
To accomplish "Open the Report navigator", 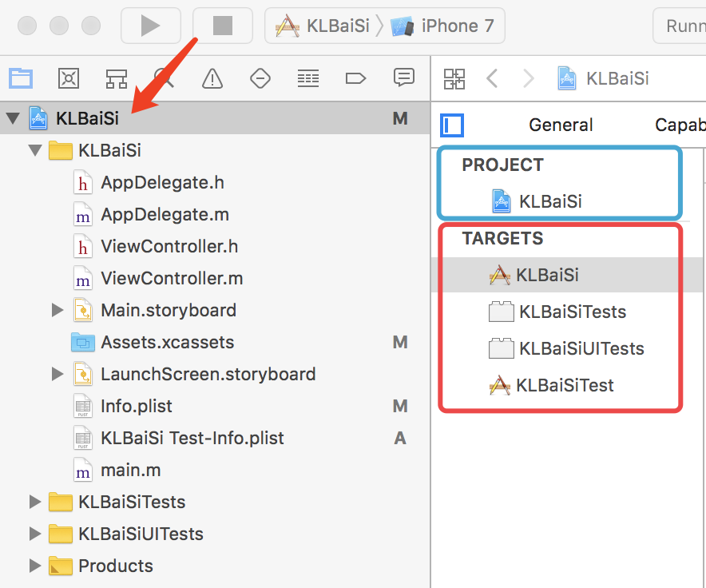I will [x=403, y=77].
